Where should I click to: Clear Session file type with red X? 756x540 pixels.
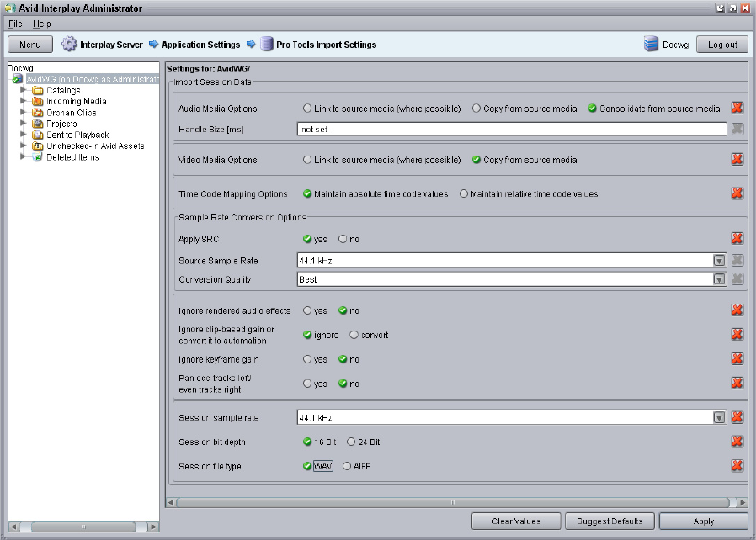[737, 465]
